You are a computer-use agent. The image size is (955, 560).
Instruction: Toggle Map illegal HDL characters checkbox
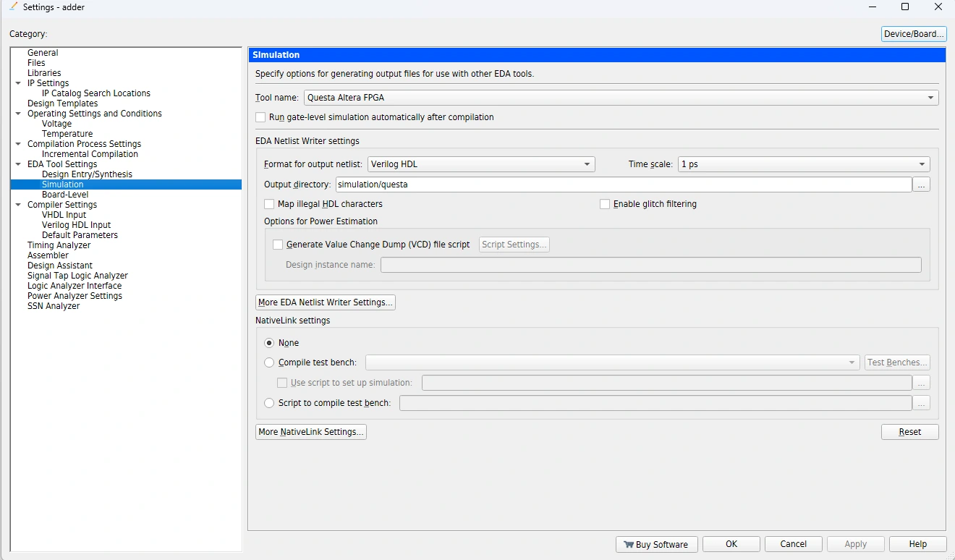coord(270,204)
